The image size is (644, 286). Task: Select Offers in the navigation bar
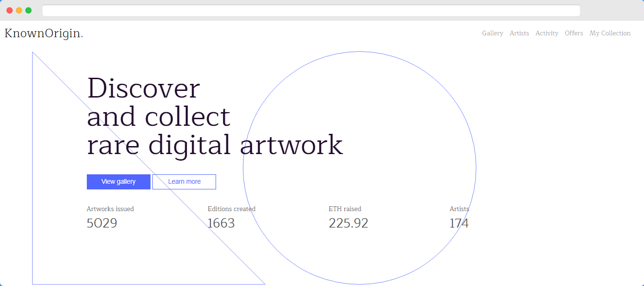coord(574,33)
